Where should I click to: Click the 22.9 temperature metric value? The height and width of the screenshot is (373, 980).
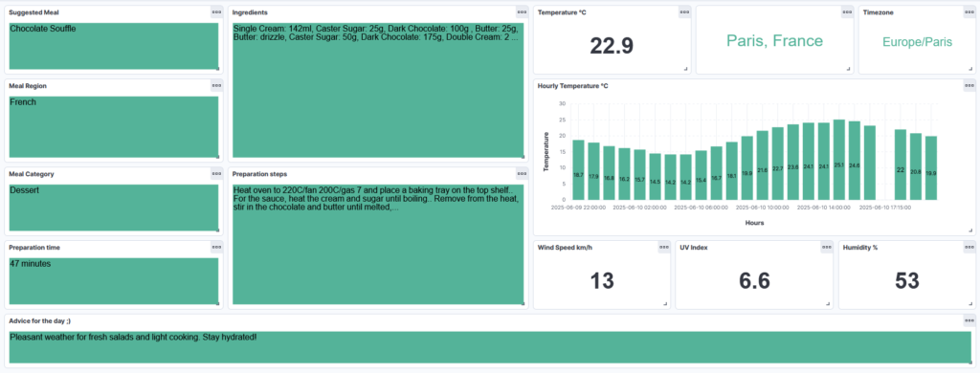(612, 46)
